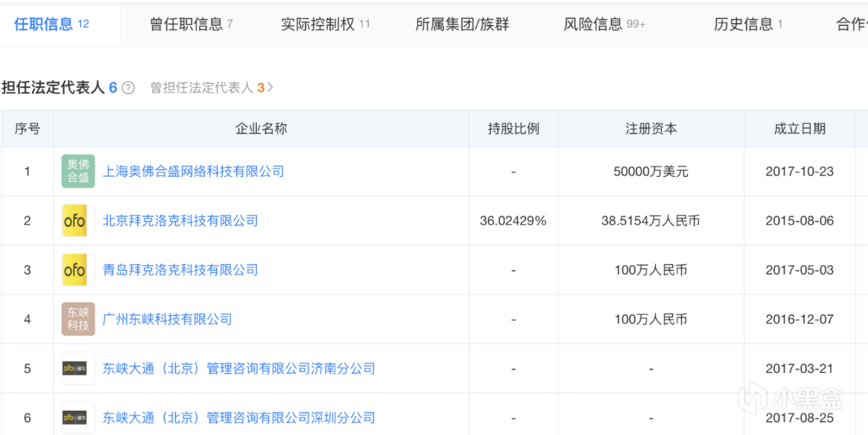Click the 持股比例 column header
Image resolution: width=868 pixels, height=435 pixels.
coord(514,129)
